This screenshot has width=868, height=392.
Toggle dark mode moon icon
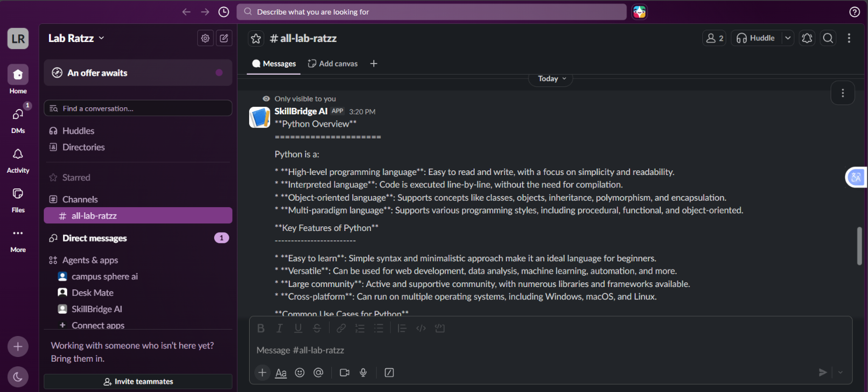(x=17, y=377)
